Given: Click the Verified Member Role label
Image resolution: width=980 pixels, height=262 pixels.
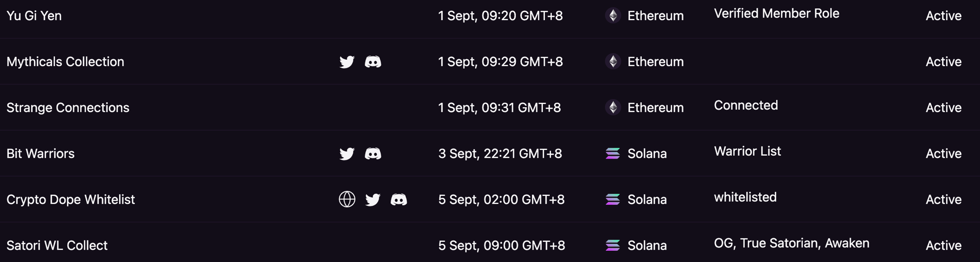Looking at the screenshot, I should [776, 14].
